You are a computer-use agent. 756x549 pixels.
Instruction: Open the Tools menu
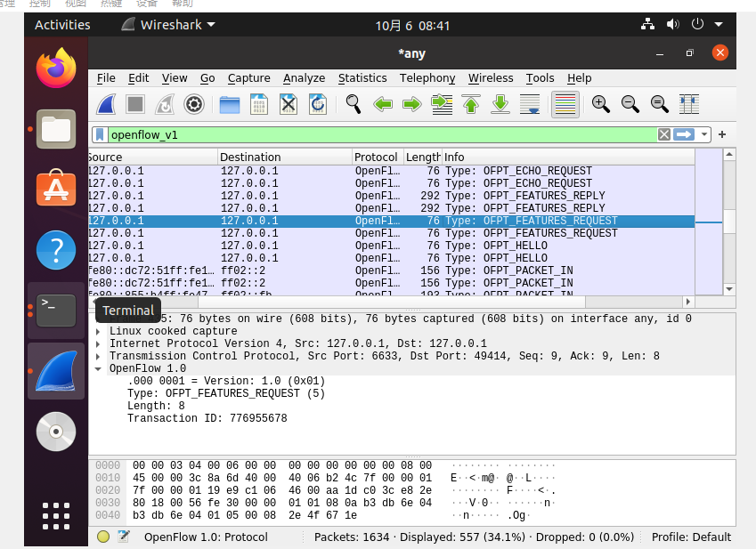(540, 78)
